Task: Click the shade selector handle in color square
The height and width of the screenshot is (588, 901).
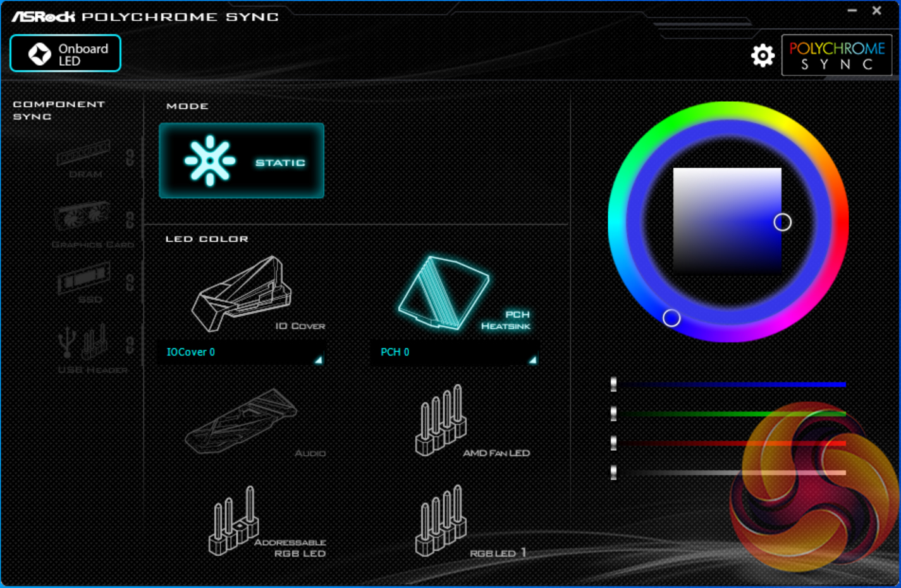Action: (x=783, y=222)
